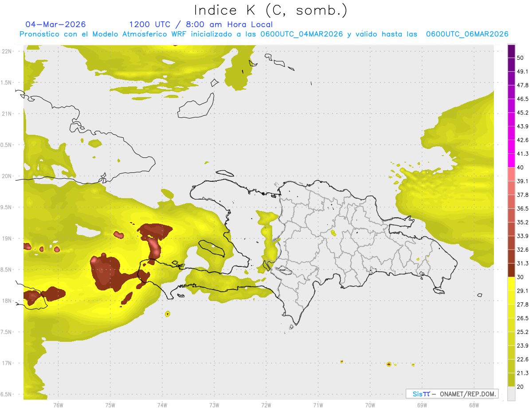Click the title 'Indice K (C, somb.)'
The height and width of the screenshot is (411, 532).
click(271, 10)
